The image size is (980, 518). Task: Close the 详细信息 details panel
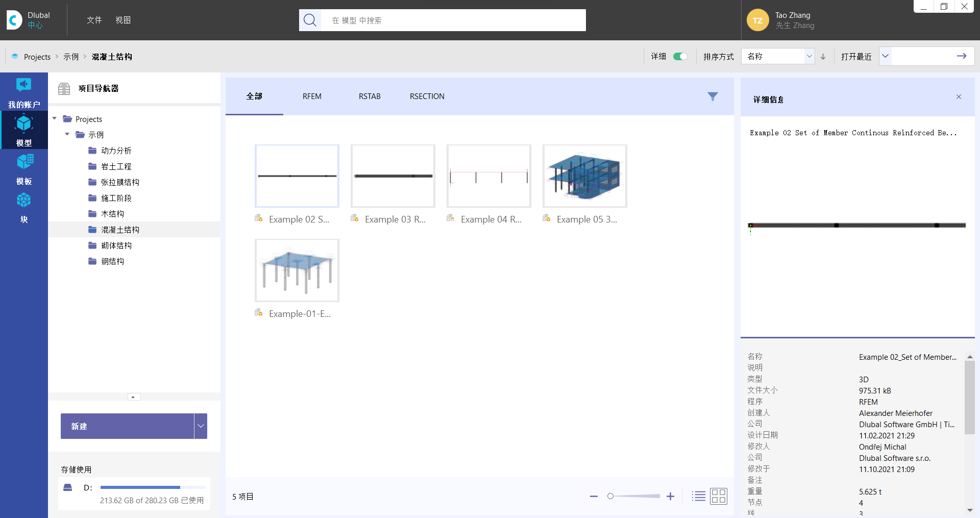tap(959, 97)
